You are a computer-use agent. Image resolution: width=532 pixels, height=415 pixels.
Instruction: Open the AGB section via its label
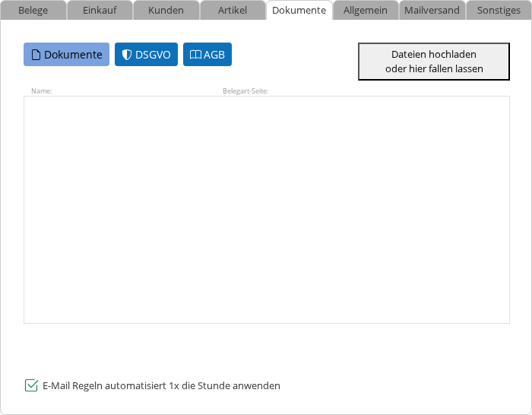click(x=214, y=55)
